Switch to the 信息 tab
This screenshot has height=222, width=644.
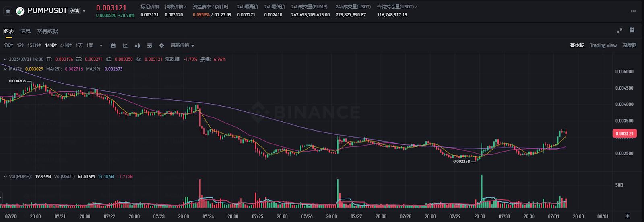point(25,31)
